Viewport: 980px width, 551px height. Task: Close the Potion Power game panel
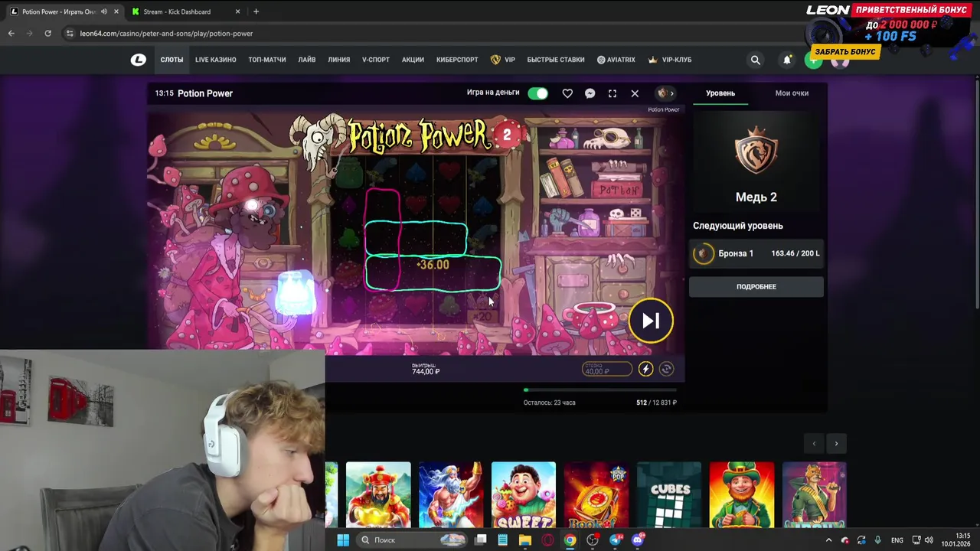pyautogui.click(x=635, y=93)
